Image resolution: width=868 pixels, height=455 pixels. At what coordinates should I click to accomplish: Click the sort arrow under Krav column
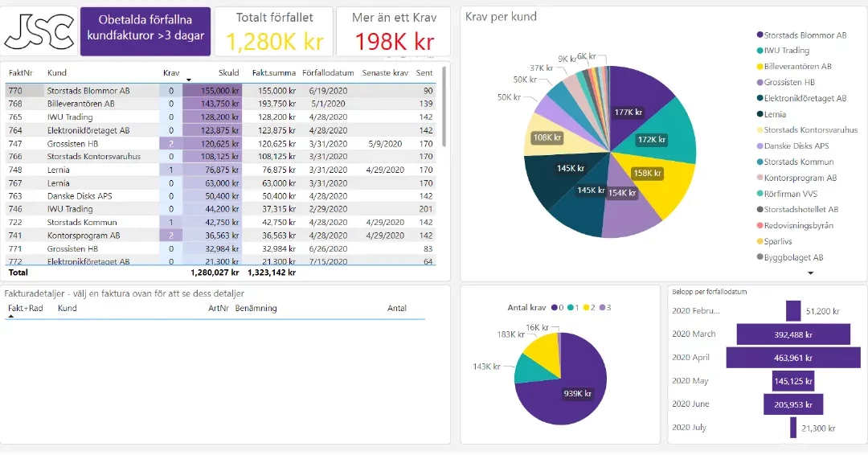pyautogui.click(x=188, y=80)
